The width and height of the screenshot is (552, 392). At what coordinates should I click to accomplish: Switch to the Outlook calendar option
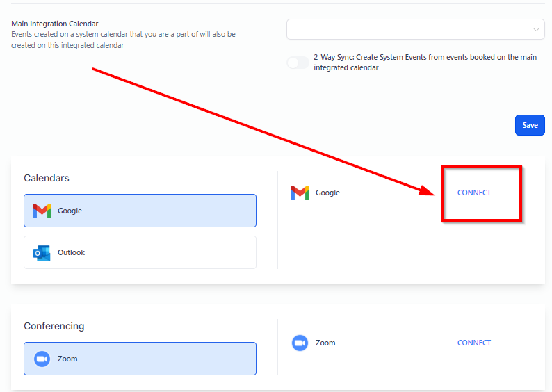point(140,252)
